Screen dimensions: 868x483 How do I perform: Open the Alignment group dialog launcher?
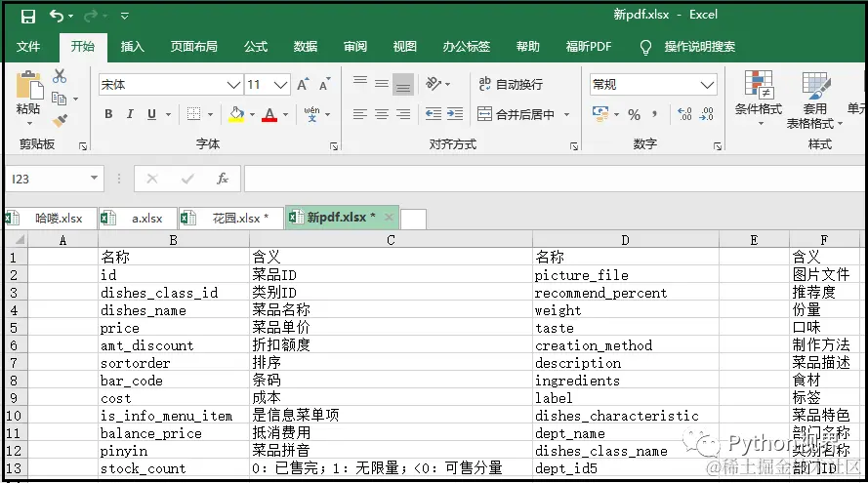tap(574, 146)
